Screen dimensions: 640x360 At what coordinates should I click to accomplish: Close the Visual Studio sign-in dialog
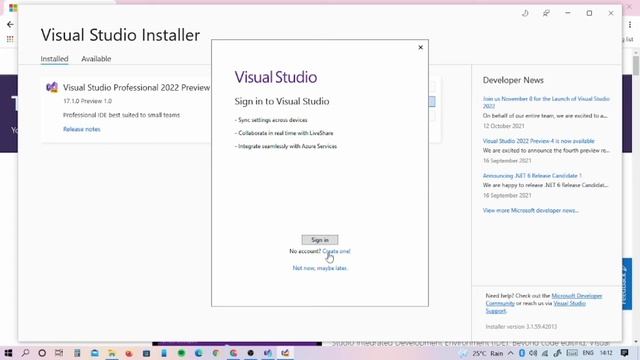click(420, 47)
